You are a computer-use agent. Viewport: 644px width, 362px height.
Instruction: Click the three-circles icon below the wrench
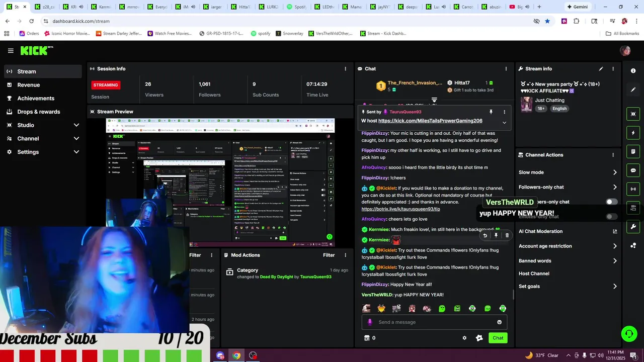633,245
